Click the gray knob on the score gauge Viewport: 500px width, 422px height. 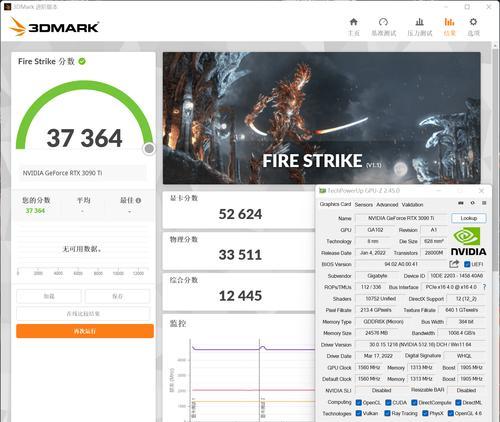tap(149, 149)
